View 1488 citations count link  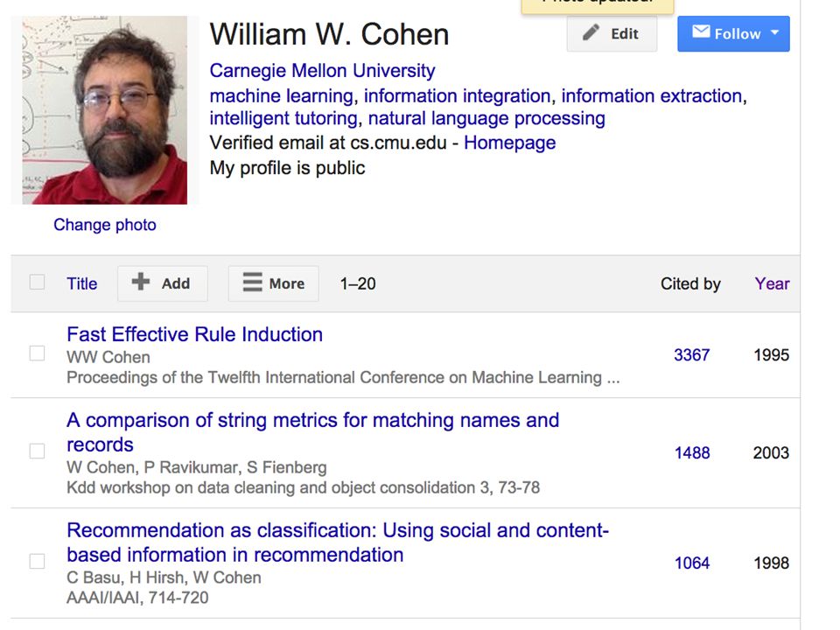(692, 452)
